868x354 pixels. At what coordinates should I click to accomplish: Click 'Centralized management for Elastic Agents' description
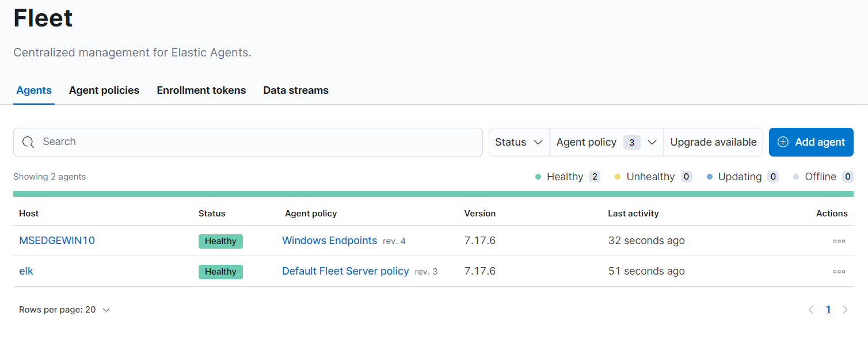(x=132, y=52)
